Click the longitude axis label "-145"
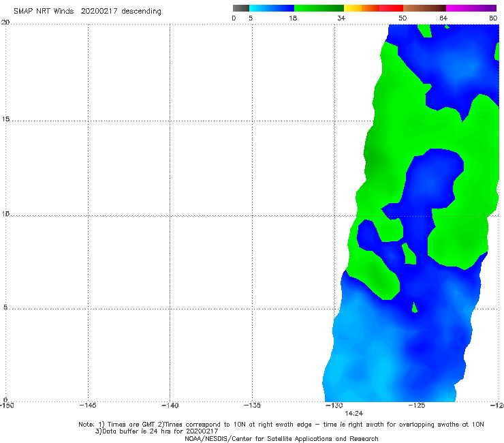The width and height of the screenshot is (504, 443). pos(88,406)
